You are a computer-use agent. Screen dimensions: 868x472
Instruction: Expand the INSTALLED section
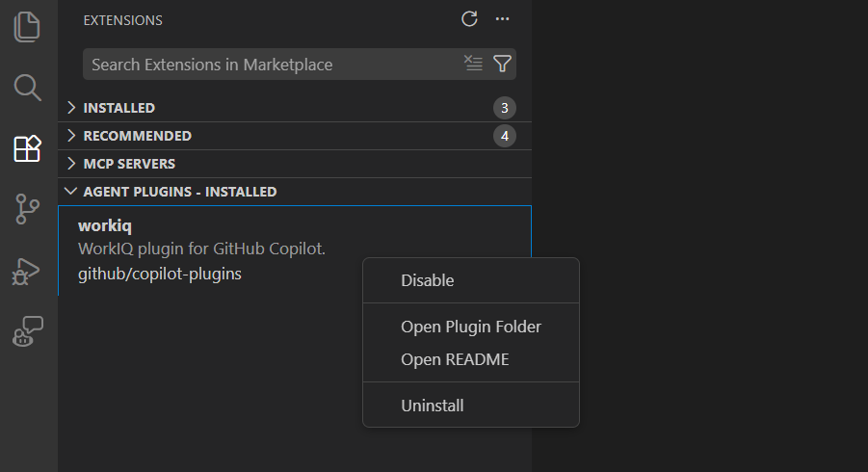tap(295, 108)
